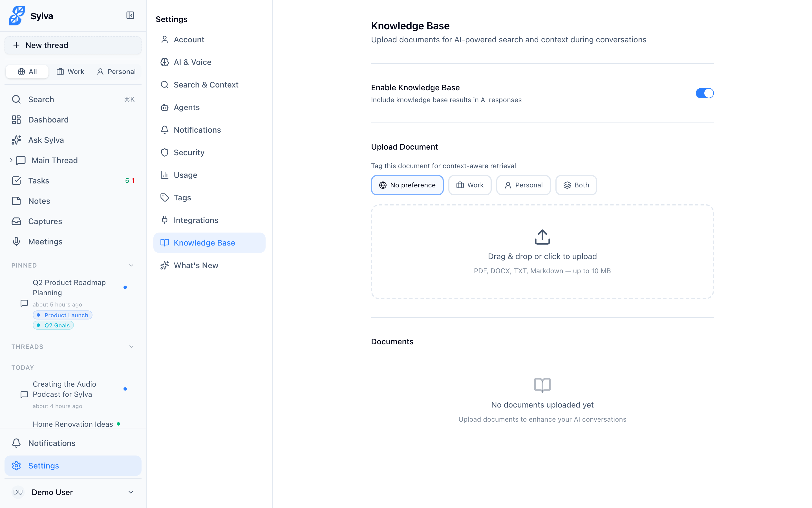The width and height of the screenshot is (812, 508).
Task: Click the Agents robot icon
Action: pos(164,107)
